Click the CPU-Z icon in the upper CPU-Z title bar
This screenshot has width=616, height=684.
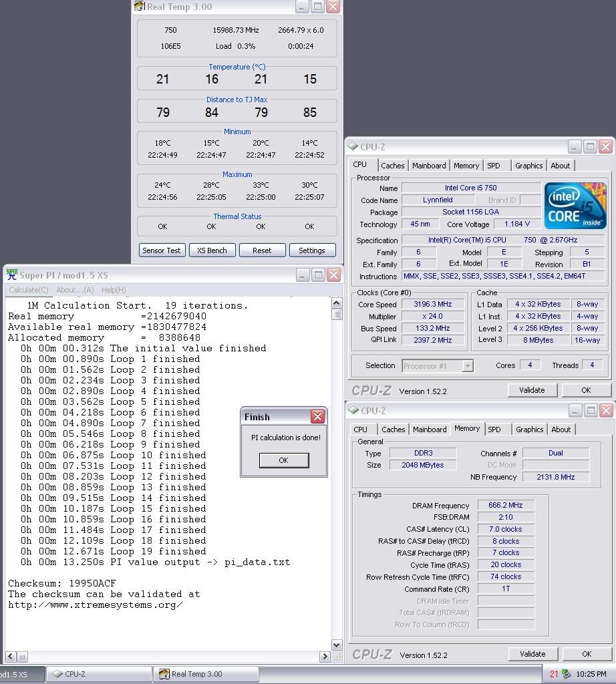[353, 146]
